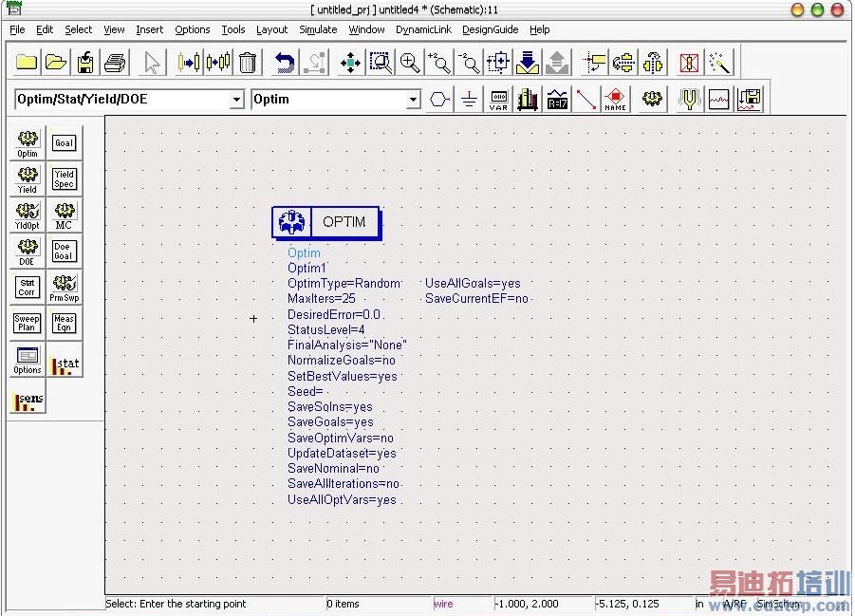Screen dimensions: 855x616
Task: Undo the last action
Action: click(x=284, y=63)
